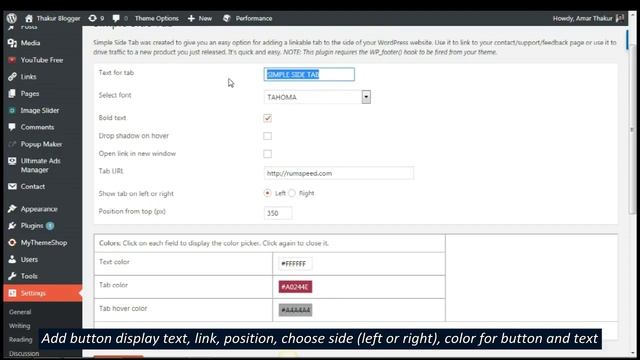Click the Image Slider sidebar icon
The image size is (640, 360).
[x=12, y=110]
